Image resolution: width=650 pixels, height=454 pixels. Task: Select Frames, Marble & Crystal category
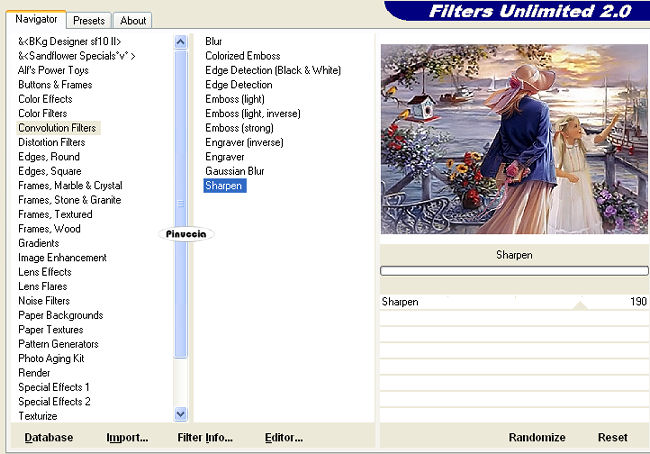click(70, 186)
